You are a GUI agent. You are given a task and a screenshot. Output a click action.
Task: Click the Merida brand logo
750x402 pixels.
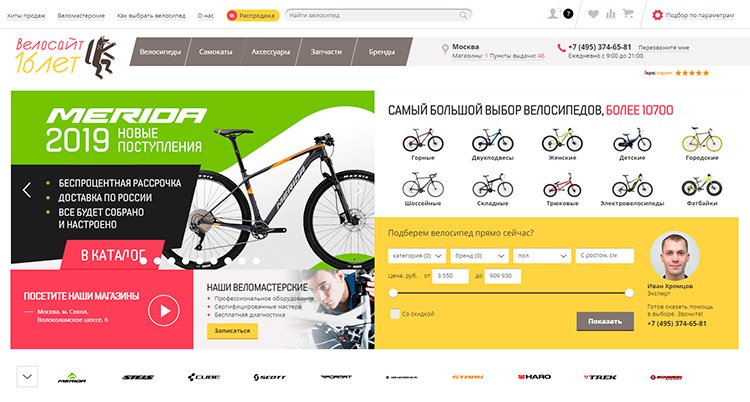pos(72,377)
